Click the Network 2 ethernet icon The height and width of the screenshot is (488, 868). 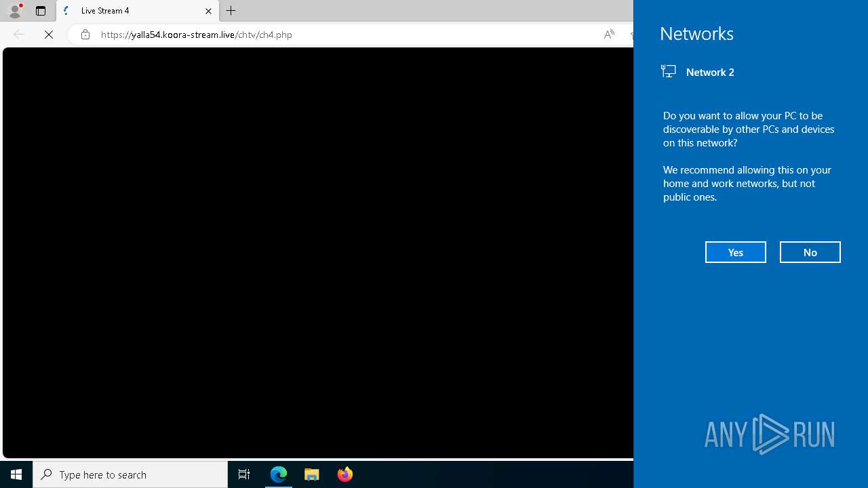click(669, 71)
